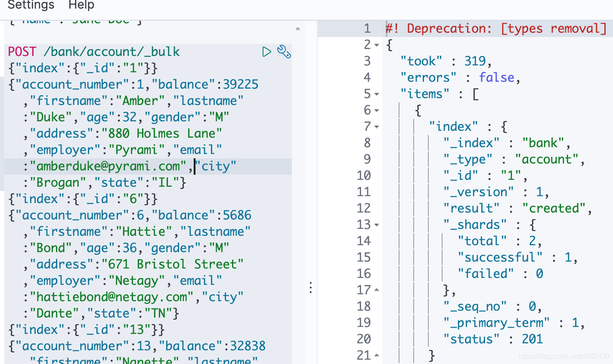Click the "took" : 319 response line
The height and width of the screenshot is (364, 613).
click(446, 61)
